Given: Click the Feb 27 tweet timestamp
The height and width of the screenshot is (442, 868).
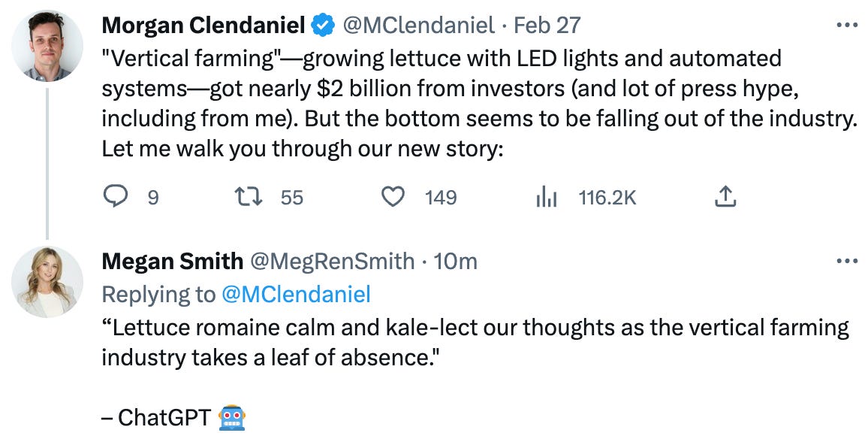Looking at the screenshot, I should tap(547, 26).
